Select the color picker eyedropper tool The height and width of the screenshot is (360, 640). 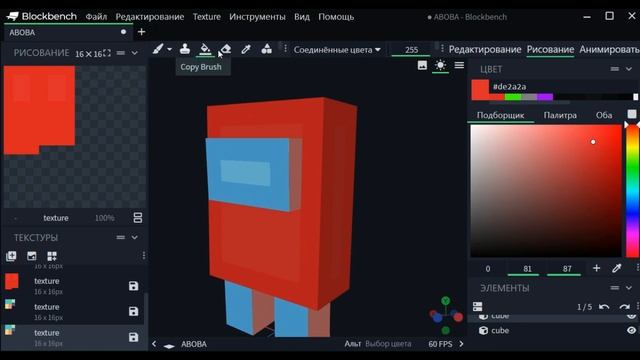pyautogui.click(x=246, y=49)
